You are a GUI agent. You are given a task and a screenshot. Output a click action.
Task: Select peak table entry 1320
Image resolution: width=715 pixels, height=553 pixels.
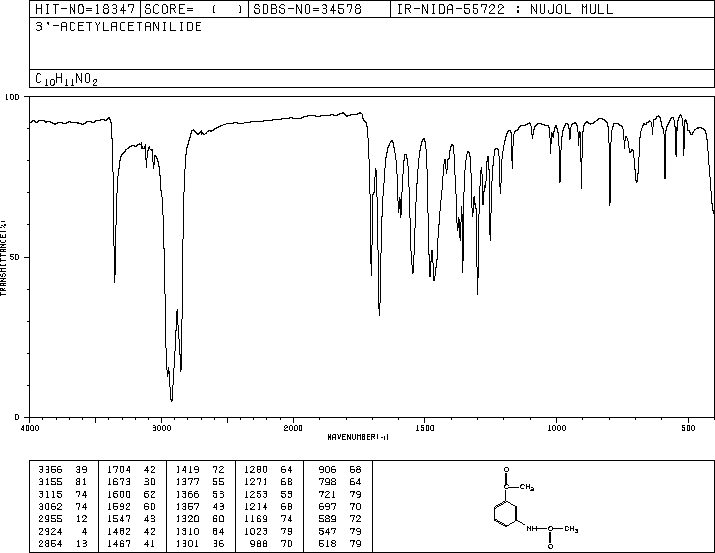pyautogui.click(x=201, y=519)
